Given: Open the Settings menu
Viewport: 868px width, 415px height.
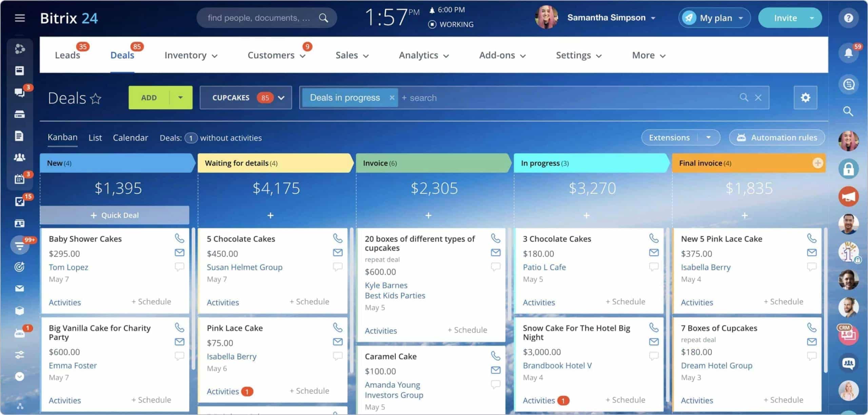Looking at the screenshot, I should 579,55.
